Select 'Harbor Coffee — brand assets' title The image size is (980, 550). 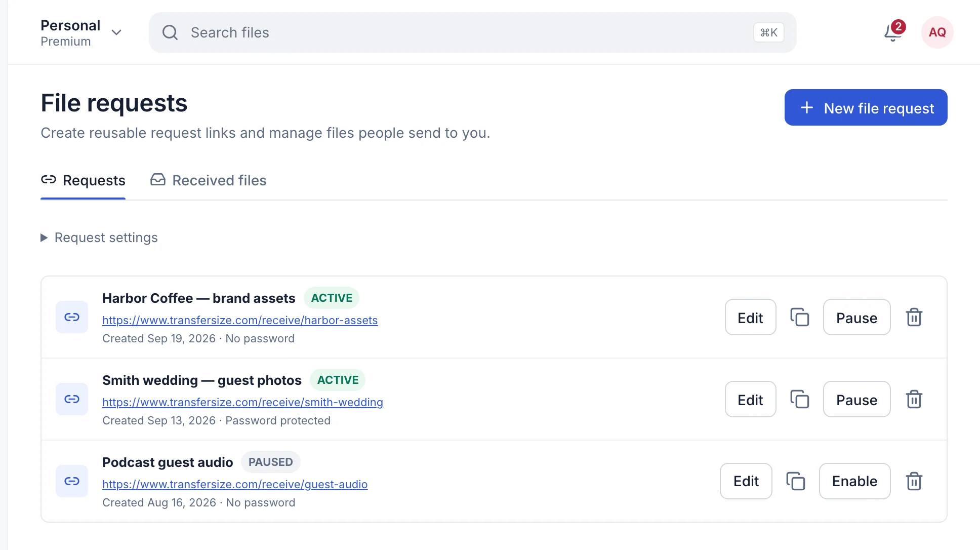pos(198,298)
